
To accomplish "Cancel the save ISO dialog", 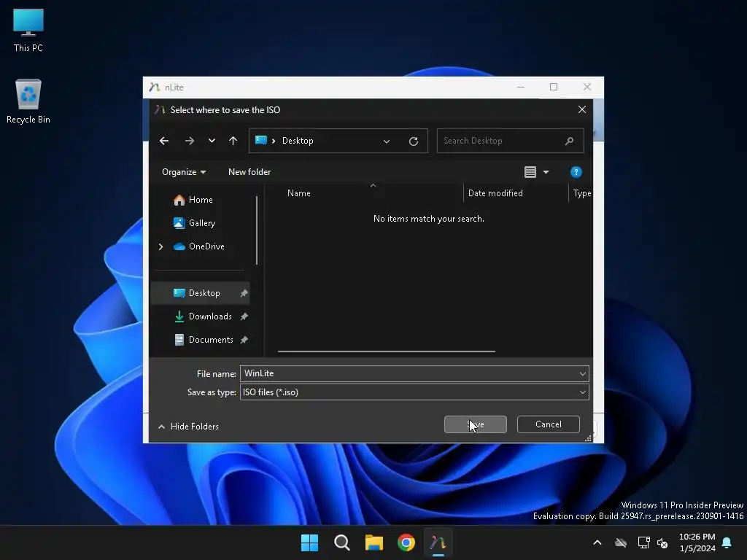I will point(549,425).
